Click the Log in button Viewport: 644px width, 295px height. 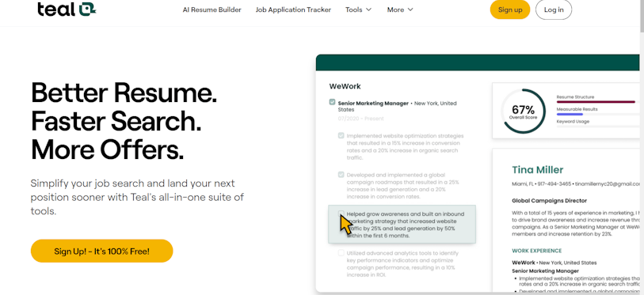[554, 9]
